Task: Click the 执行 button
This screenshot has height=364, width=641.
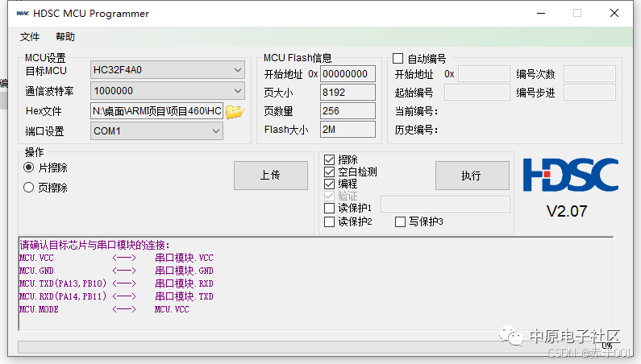Action: (472, 176)
